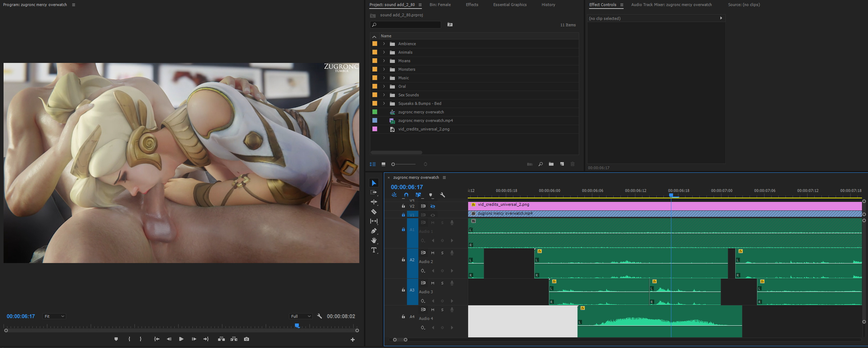Add a marker from the timeline header
The image size is (868, 348).
coord(430,195)
